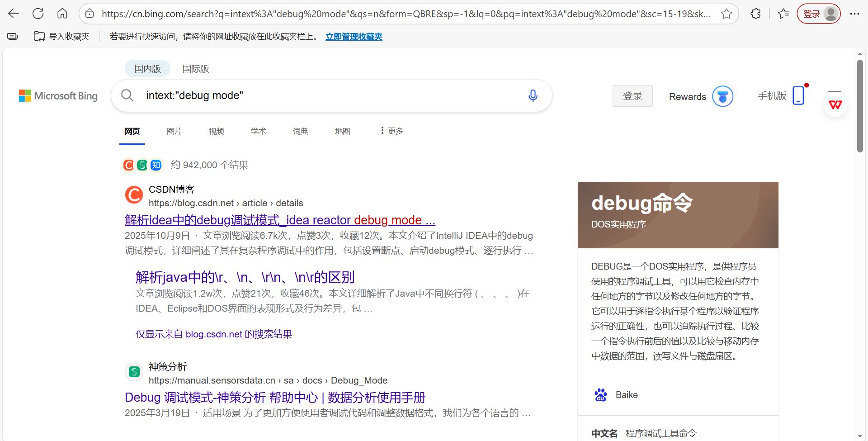Screen dimensions: 868x441
Task: Click the CSDN source badge above result count
Action: coord(128,165)
